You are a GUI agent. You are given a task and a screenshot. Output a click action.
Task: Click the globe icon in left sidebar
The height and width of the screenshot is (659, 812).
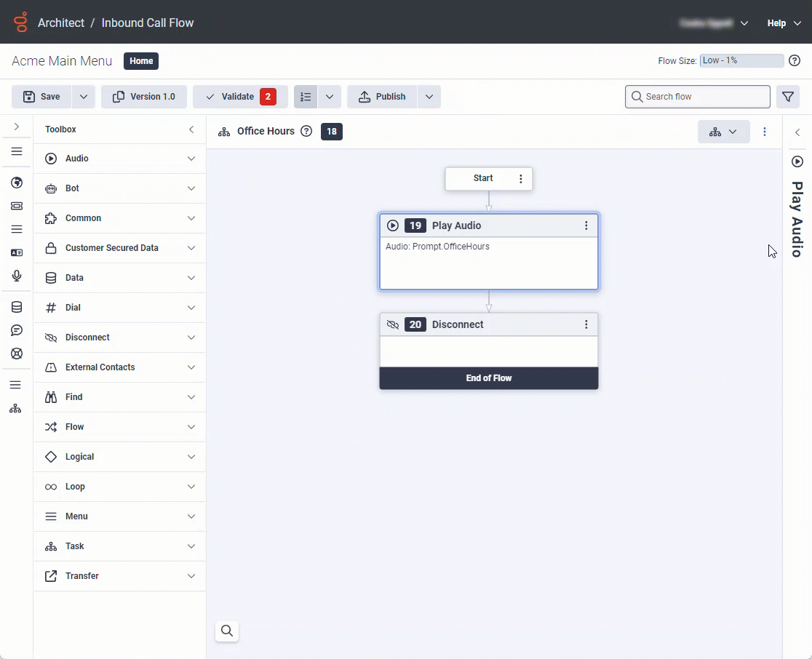17,183
